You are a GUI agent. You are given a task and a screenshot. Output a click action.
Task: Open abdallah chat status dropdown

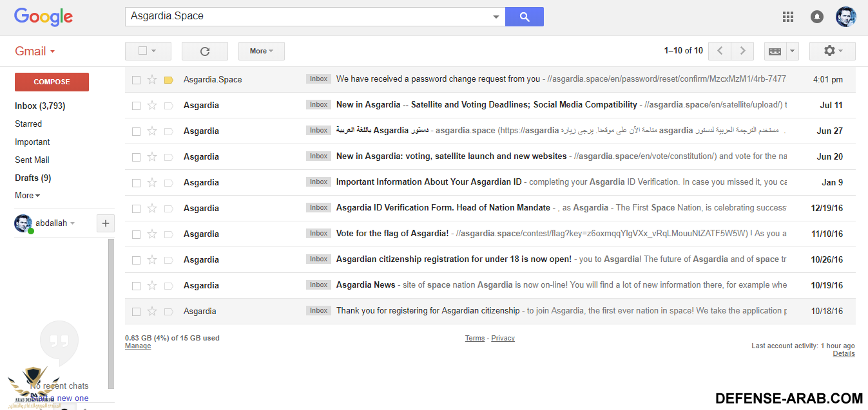pyautogui.click(x=72, y=223)
